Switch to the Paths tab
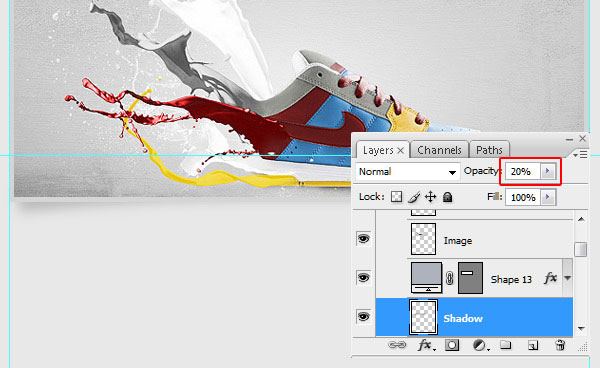 click(x=489, y=150)
